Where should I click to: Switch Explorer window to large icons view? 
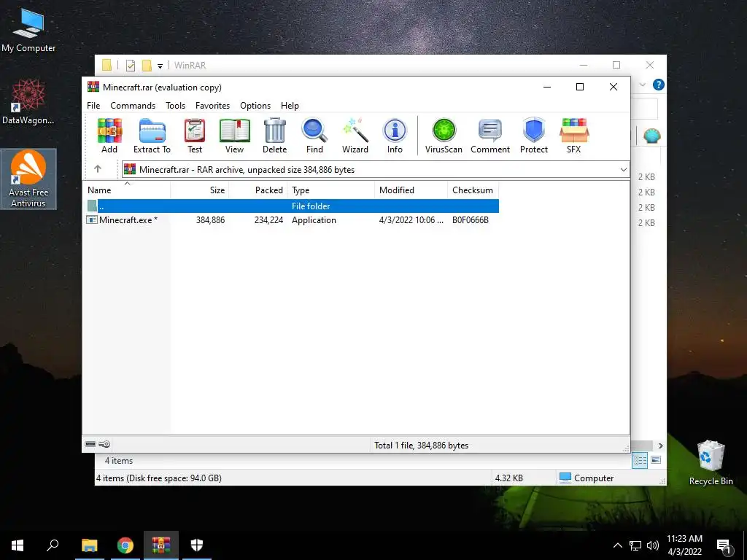tap(656, 460)
